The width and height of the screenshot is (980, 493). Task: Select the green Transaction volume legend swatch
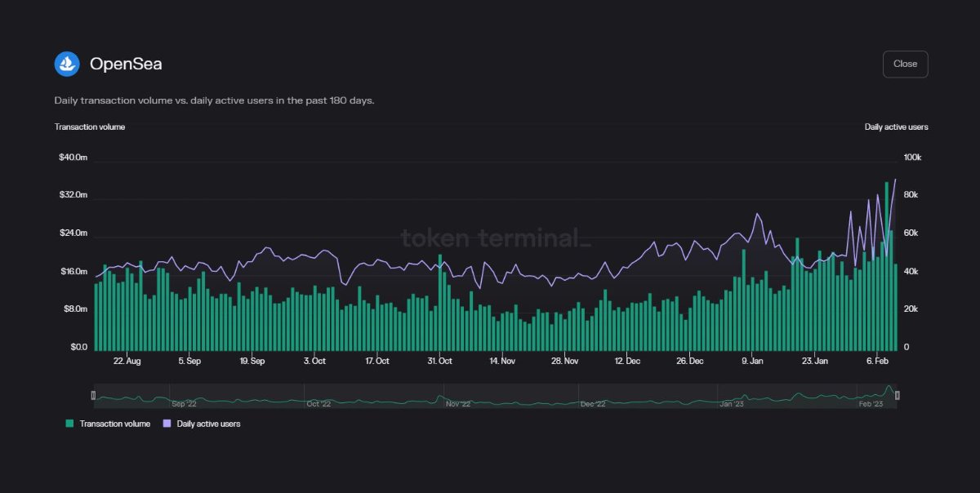point(69,424)
